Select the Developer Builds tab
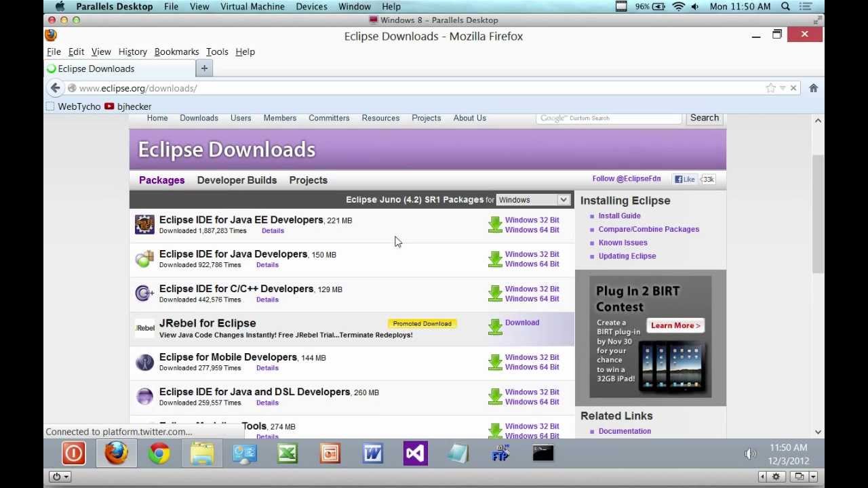 click(237, 180)
